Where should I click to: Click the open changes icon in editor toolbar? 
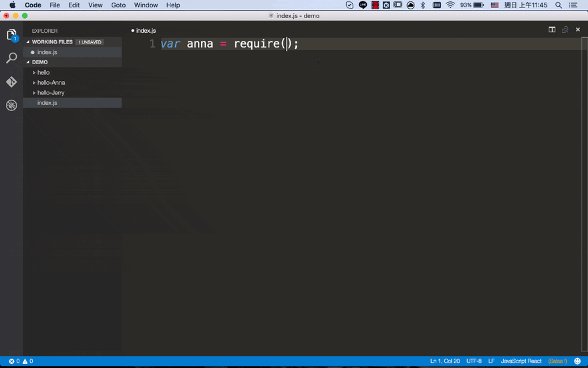click(x=565, y=30)
